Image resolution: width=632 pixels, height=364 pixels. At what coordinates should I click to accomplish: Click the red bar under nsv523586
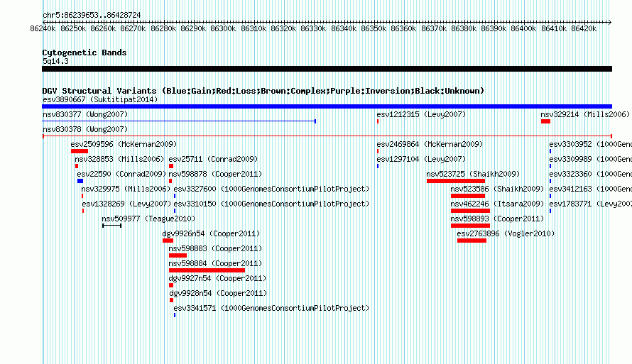pyautogui.click(x=468, y=196)
